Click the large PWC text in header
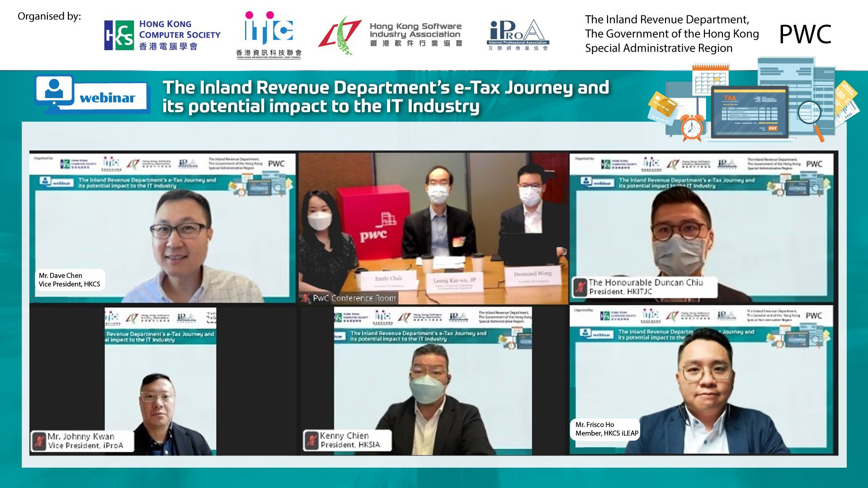868x488 pixels. pyautogui.click(x=805, y=34)
